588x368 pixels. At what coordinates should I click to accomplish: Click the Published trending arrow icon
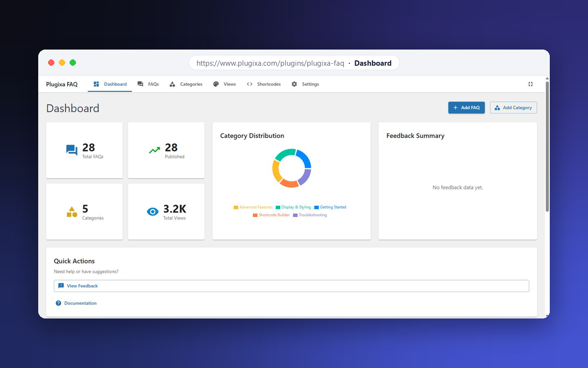(x=154, y=150)
